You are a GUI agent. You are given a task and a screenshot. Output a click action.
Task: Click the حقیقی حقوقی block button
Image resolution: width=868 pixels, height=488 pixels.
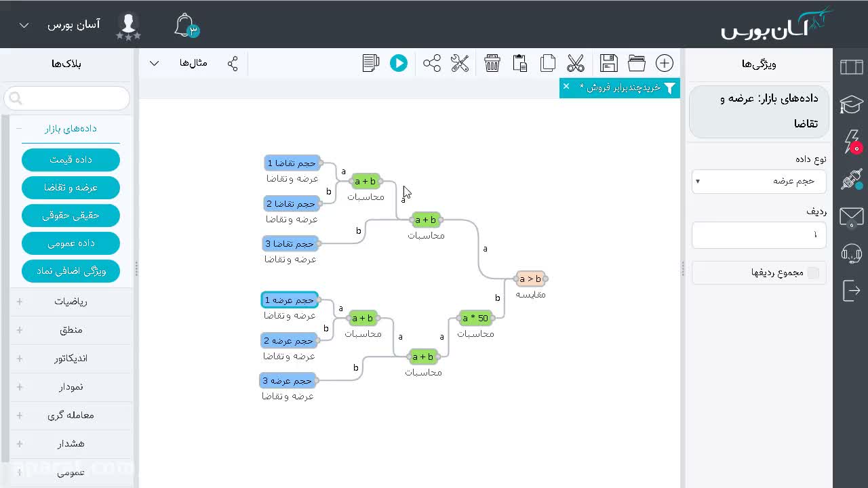(71, 215)
